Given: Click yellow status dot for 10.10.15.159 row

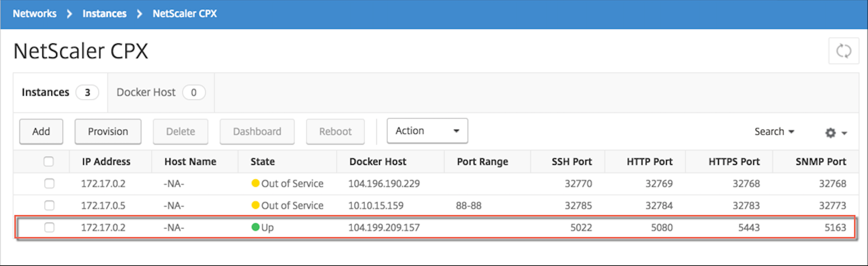Looking at the screenshot, I should point(255,205).
